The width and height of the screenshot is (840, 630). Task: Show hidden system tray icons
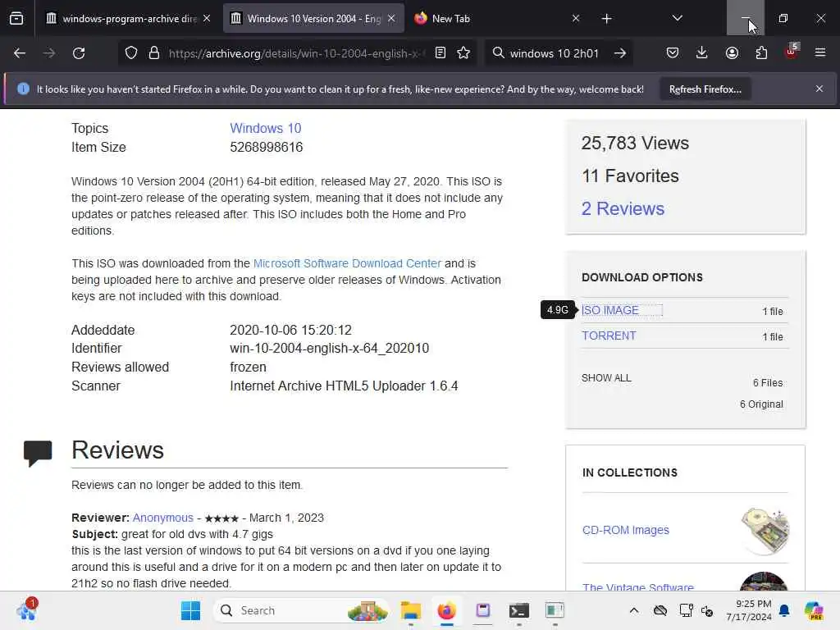tap(634, 610)
